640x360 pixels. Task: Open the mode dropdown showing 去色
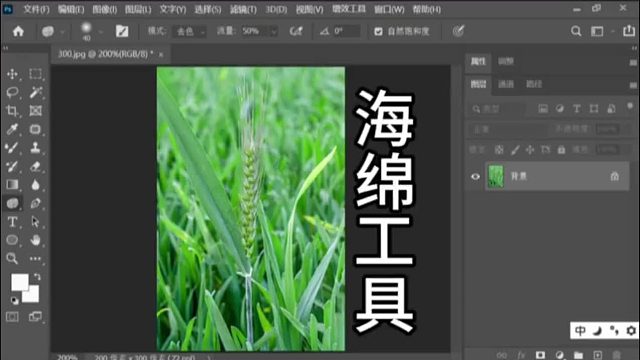pyautogui.click(x=190, y=31)
